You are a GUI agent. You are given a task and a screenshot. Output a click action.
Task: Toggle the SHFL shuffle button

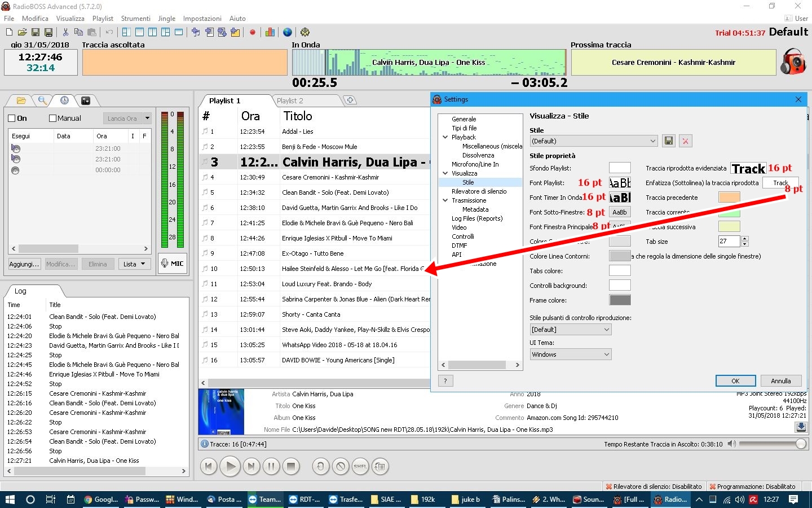pyautogui.click(x=360, y=466)
